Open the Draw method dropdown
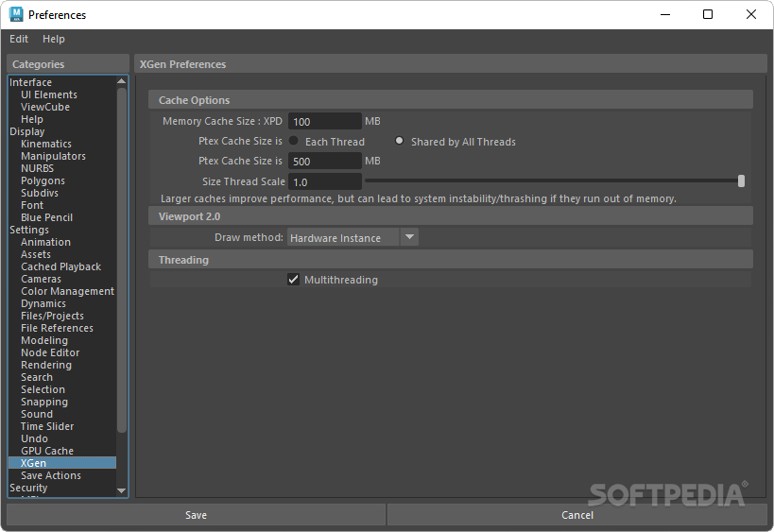The height and width of the screenshot is (532, 774). point(353,237)
